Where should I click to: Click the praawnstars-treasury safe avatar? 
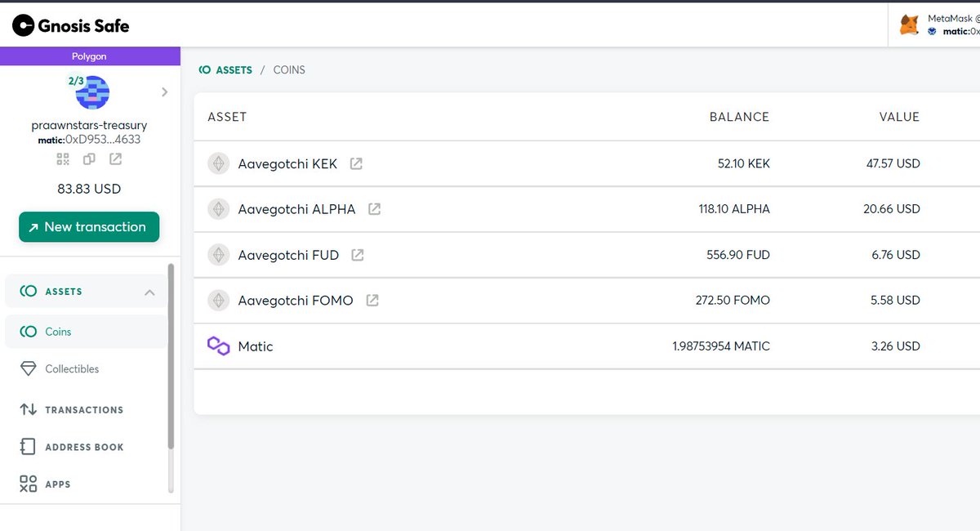92,92
